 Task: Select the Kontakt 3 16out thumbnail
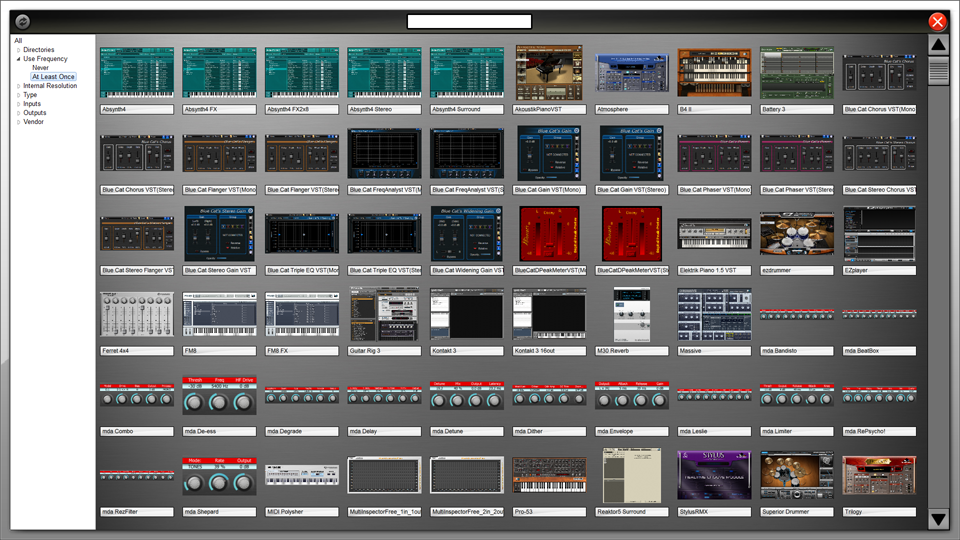click(x=549, y=314)
